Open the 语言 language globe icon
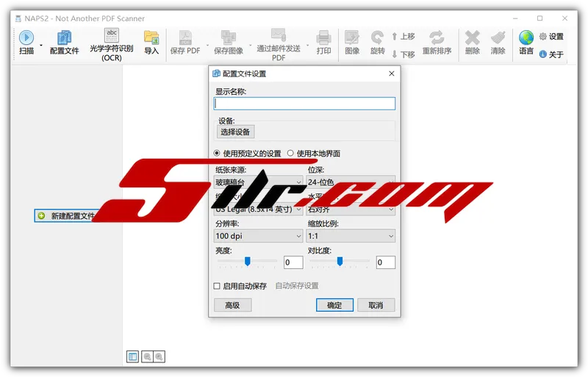The width and height of the screenshot is (588, 377). pyautogui.click(x=526, y=43)
